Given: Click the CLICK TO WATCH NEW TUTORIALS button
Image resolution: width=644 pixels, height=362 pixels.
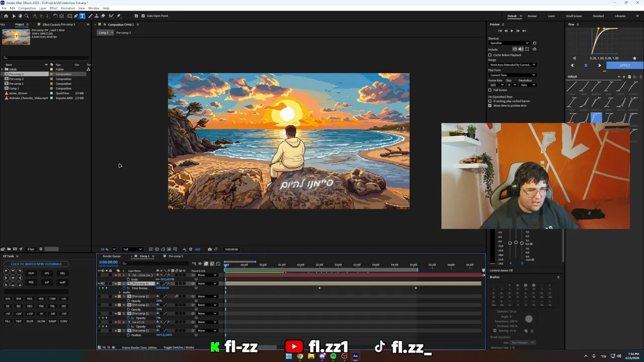Looking at the screenshot, I should point(36,264).
